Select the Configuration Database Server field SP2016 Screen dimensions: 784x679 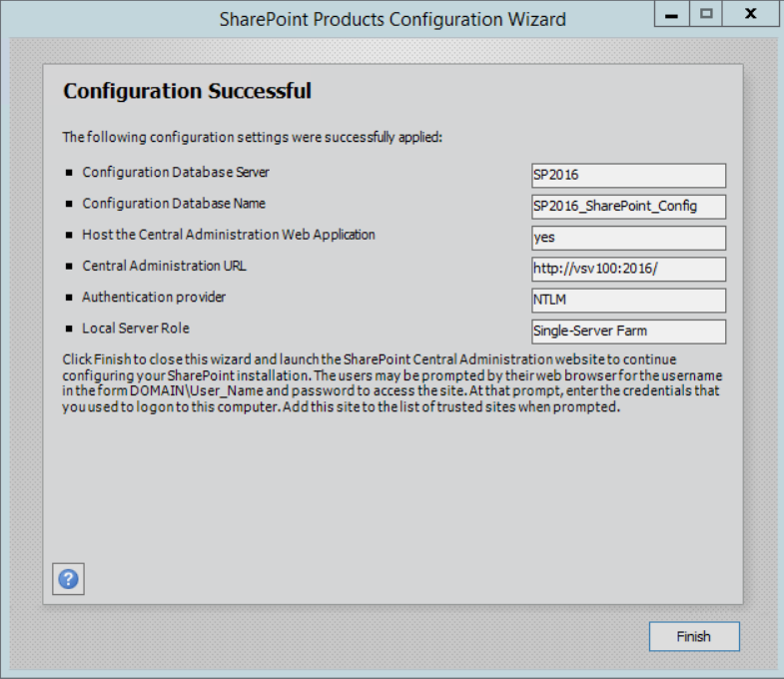(628, 176)
